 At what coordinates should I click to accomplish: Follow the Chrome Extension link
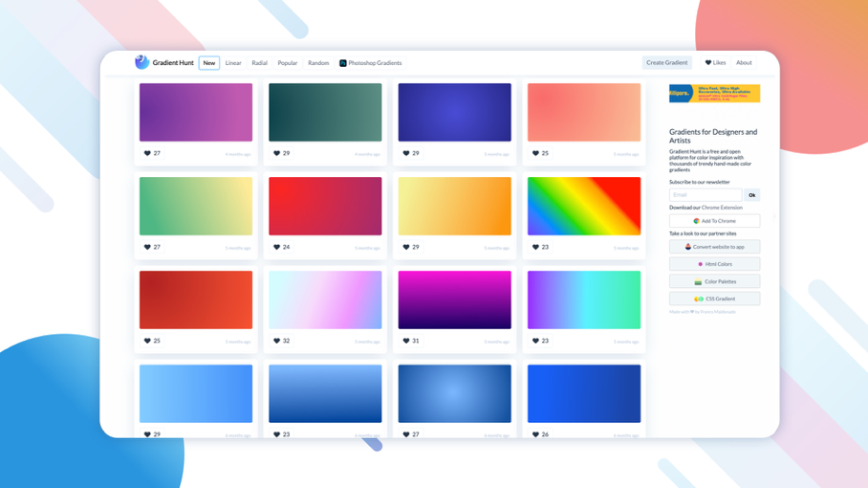(722, 208)
